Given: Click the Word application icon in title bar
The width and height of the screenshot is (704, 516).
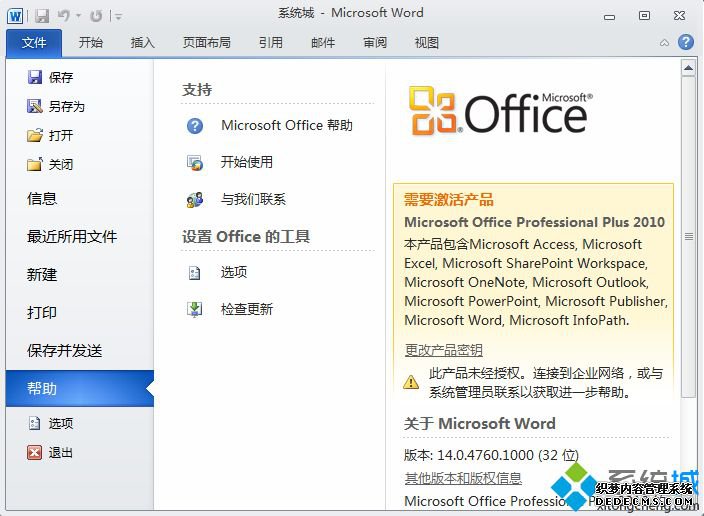Looking at the screenshot, I should pyautogui.click(x=15, y=16).
